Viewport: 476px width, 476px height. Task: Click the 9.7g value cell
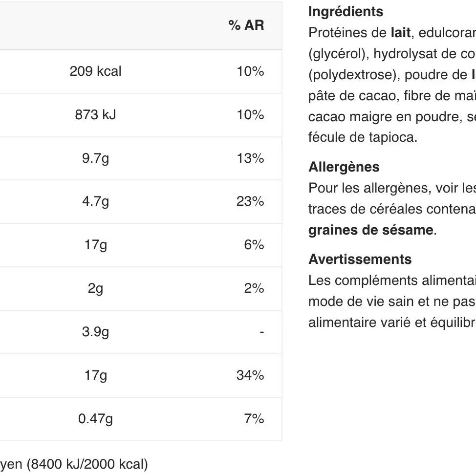pyautogui.click(x=95, y=158)
